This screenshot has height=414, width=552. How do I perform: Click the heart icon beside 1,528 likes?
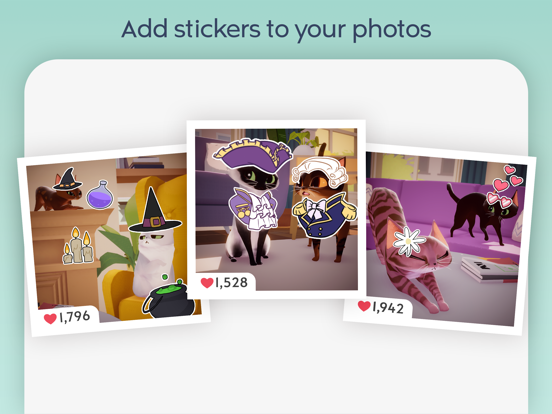[207, 282]
